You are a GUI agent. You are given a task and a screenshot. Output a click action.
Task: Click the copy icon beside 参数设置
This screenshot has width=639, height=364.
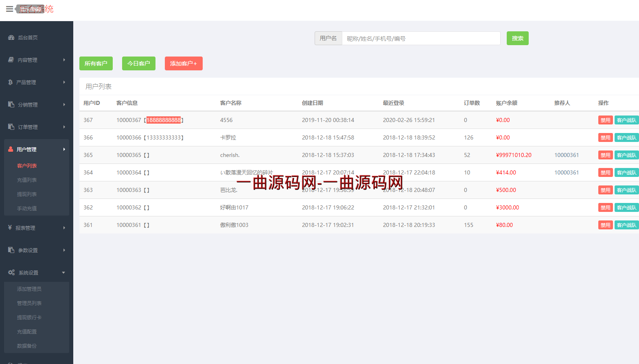tap(11, 250)
